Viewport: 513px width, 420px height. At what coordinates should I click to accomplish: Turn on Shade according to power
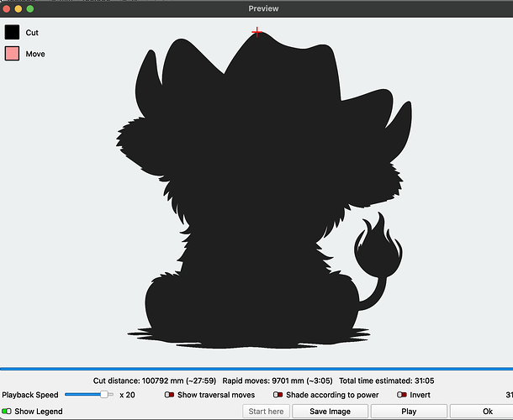278,395
